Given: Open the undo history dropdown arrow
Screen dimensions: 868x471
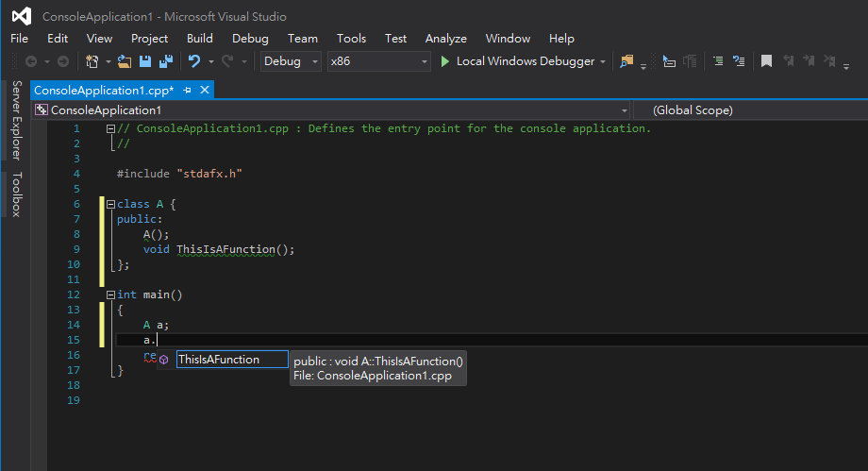Looking at the screenshot, I should point(211,61).
